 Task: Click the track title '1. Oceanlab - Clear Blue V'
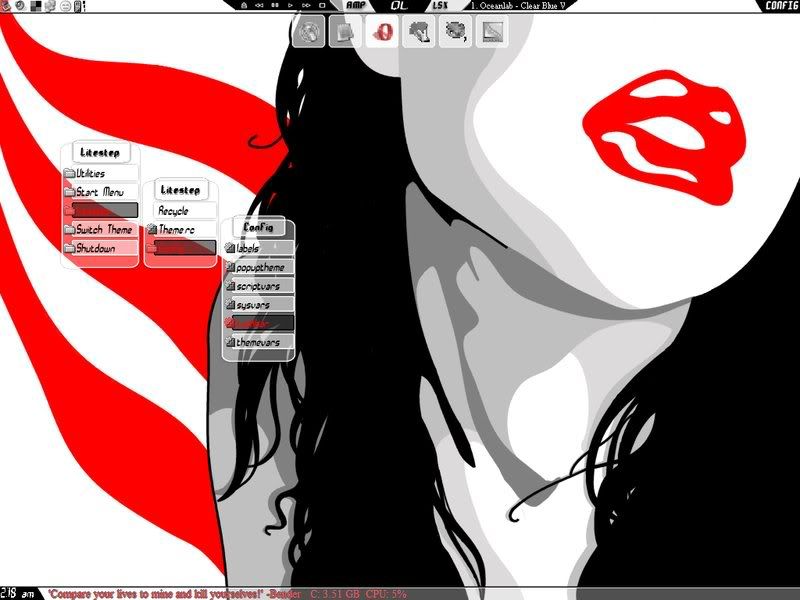coord(518,6)
